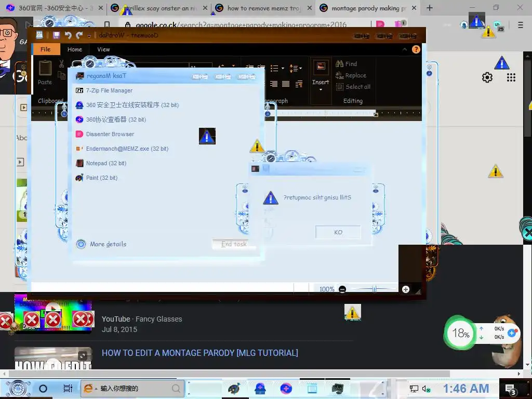Click the WordPad Paste clipboard icon
532x399 pixels.
point(45,68)
